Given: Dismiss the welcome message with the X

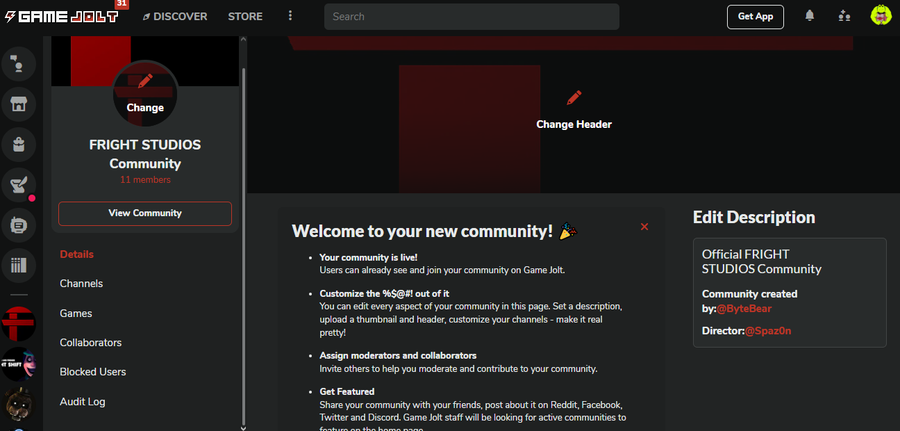Looking at the screenshot, I should tap(644, 227).
